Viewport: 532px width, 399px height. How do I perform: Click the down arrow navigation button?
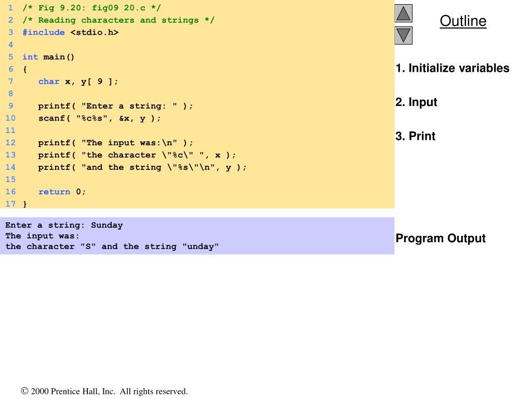(403, 36)
